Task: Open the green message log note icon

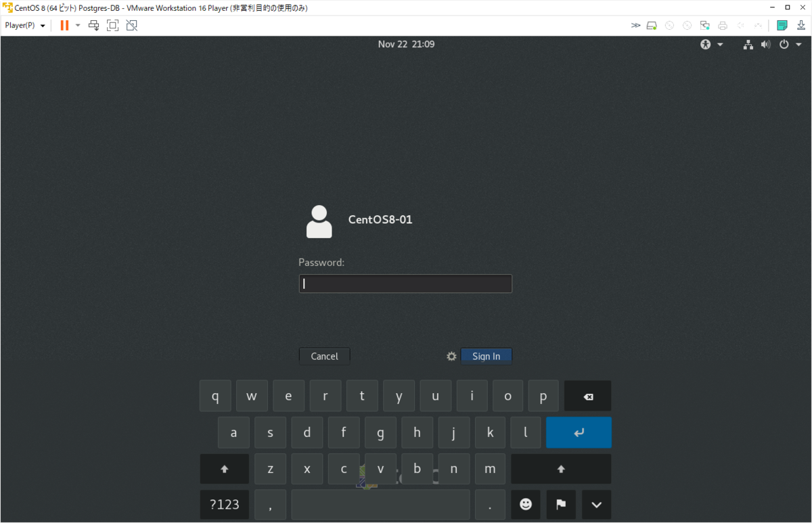Action: (782, 26)
